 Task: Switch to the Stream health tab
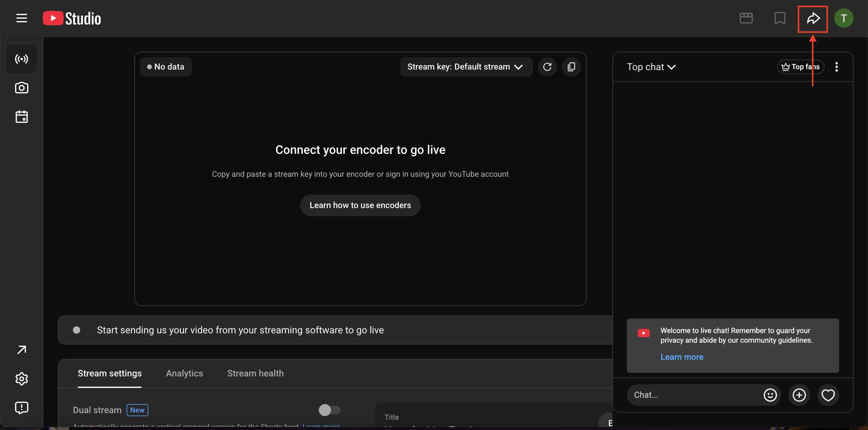[255, 373]
